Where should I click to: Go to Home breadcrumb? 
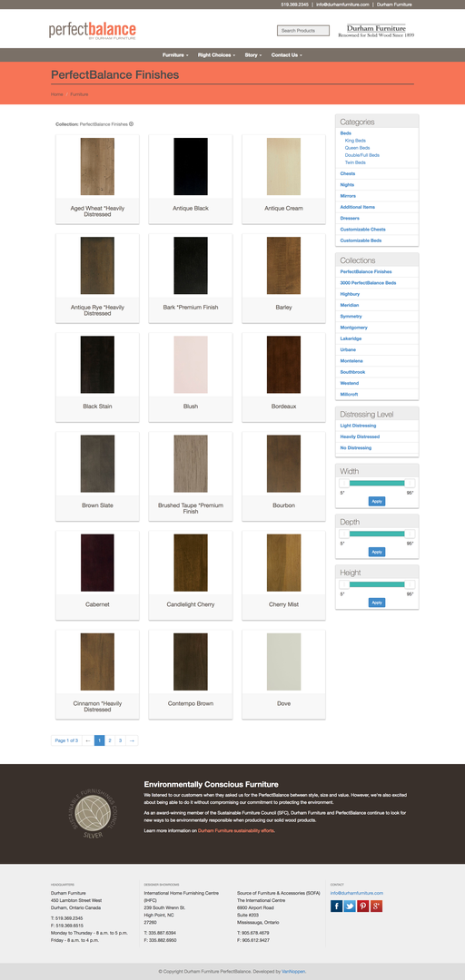click(57, 93)
